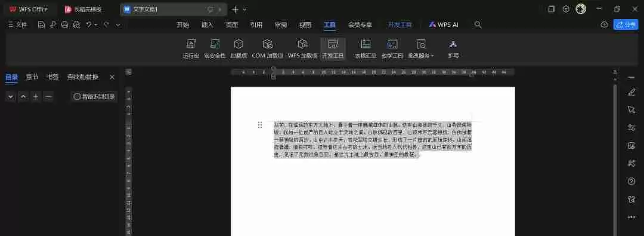Open the 会员专享 tab
Viewport: 644px width, 236px height.
click(x=360, y=24)
